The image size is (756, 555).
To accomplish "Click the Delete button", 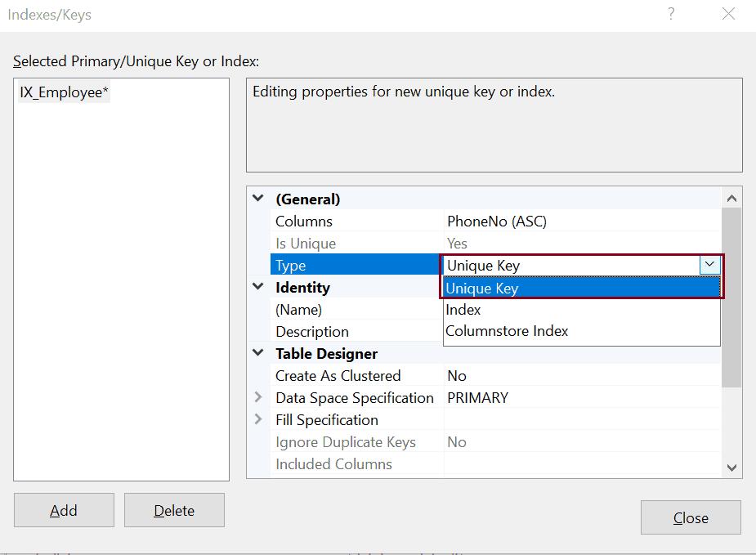I will click(x=173, y=509).
